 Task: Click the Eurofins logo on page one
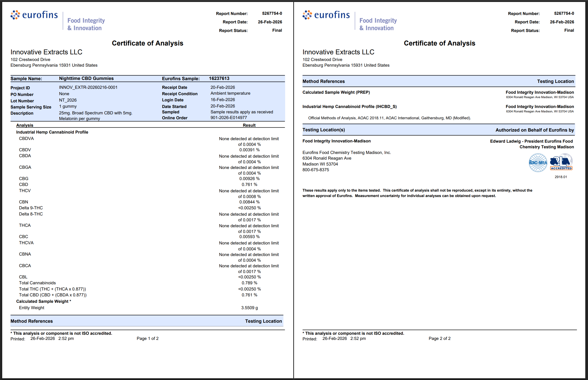click(34, 15)
